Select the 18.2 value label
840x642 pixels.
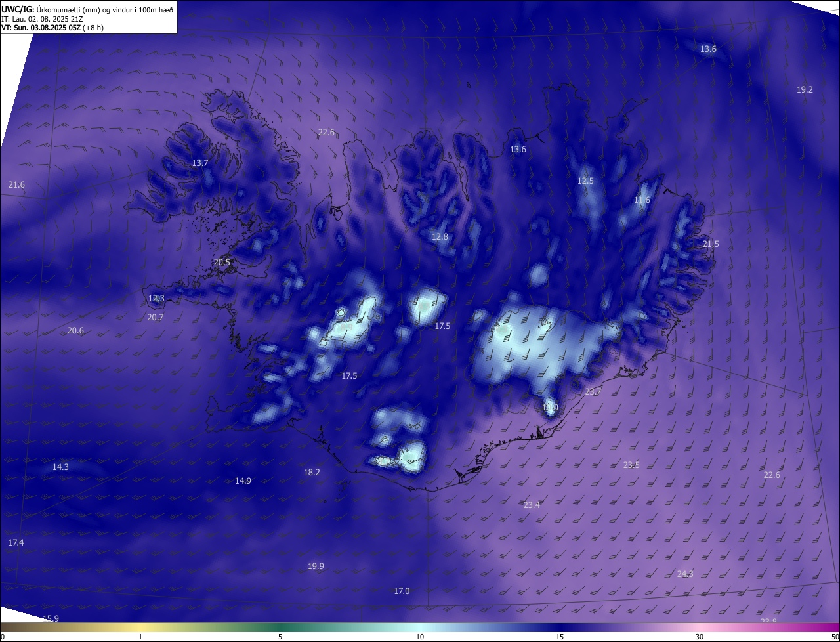312,472
